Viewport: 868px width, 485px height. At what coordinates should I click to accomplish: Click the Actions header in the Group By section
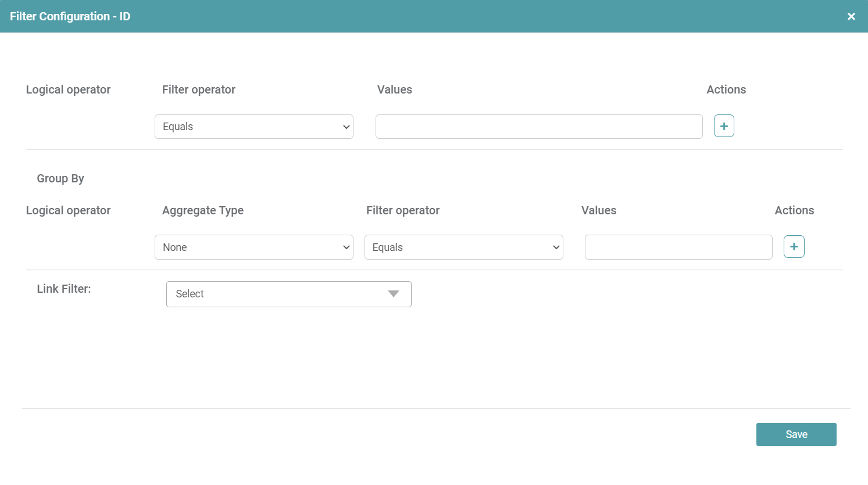coord(794,210)
